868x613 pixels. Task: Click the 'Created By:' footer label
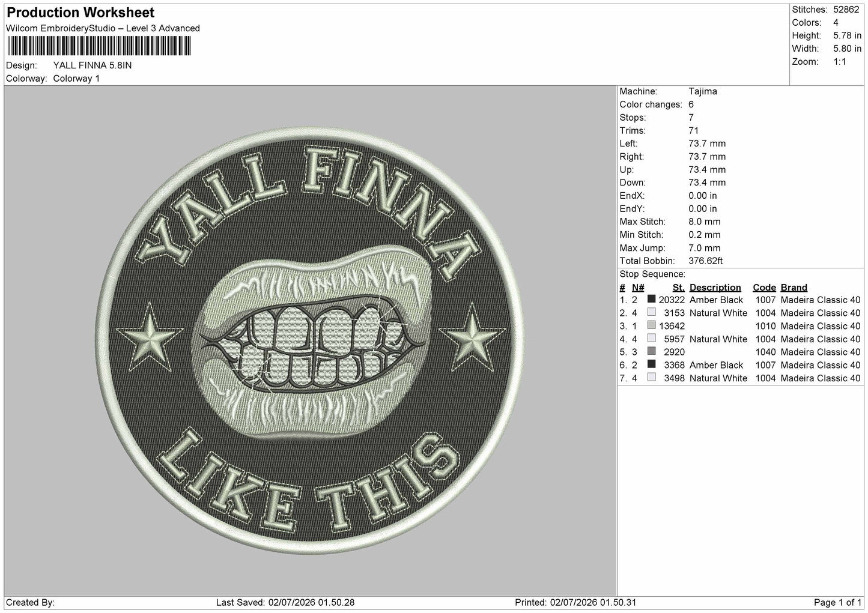click(x=31, y=602)
